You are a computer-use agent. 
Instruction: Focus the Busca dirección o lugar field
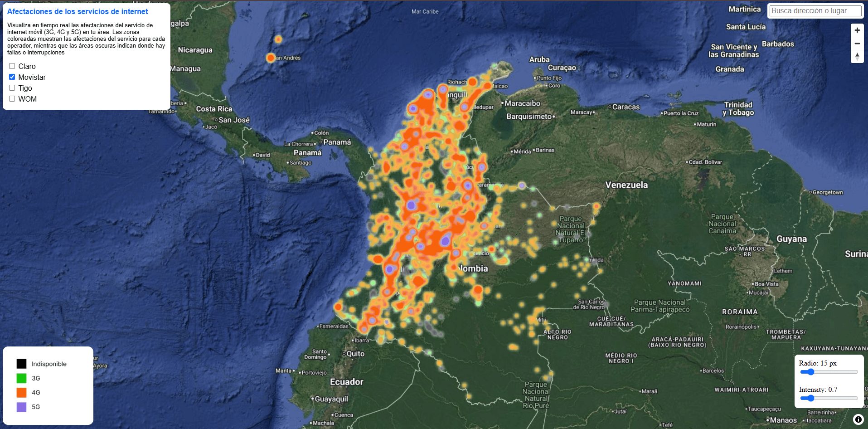click(815, 11)
